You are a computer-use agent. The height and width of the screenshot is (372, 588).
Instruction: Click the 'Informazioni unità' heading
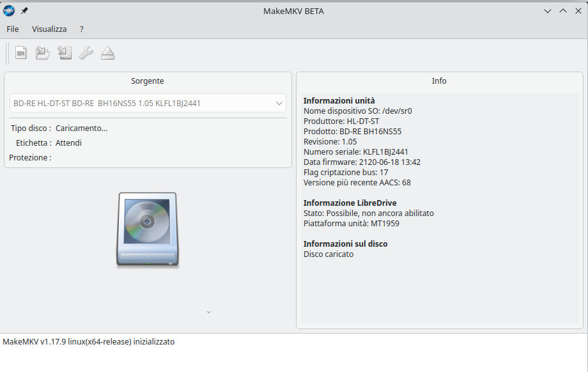click(x=339, y=100)
